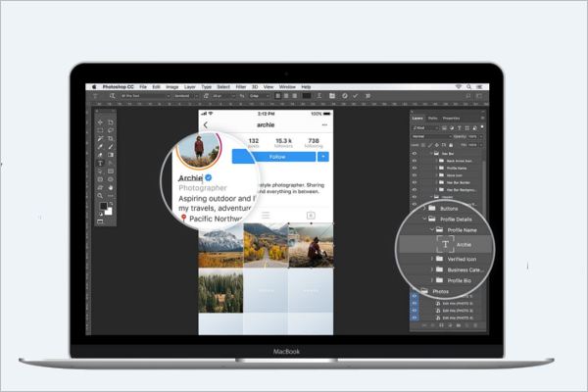
Task: Open the layer filter Kind dropdown
Action: (x=425, y=128)
